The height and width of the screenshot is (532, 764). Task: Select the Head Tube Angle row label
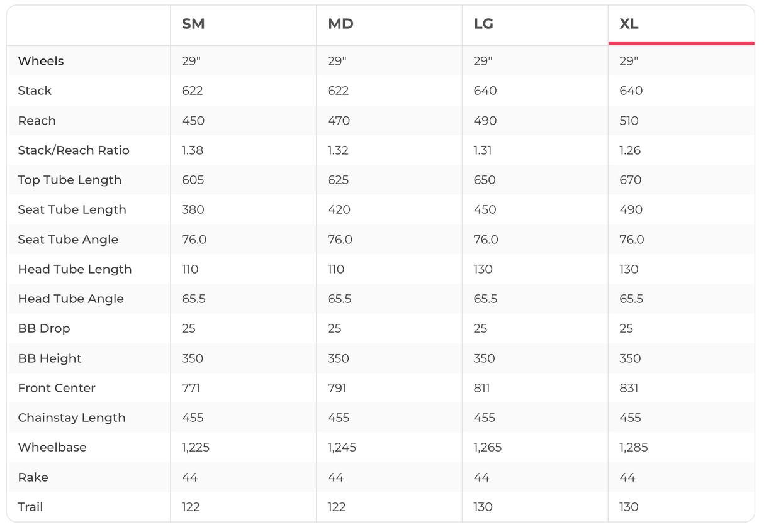pos(71,299)
